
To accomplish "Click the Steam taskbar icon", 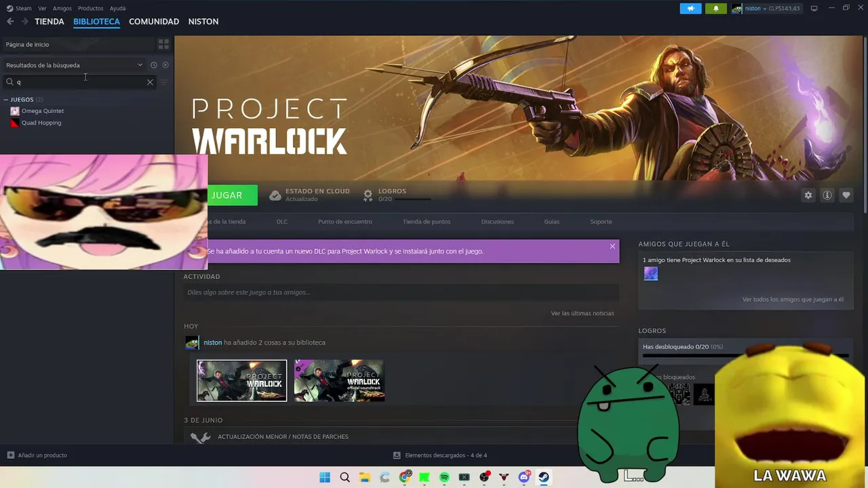I will 544,477.
